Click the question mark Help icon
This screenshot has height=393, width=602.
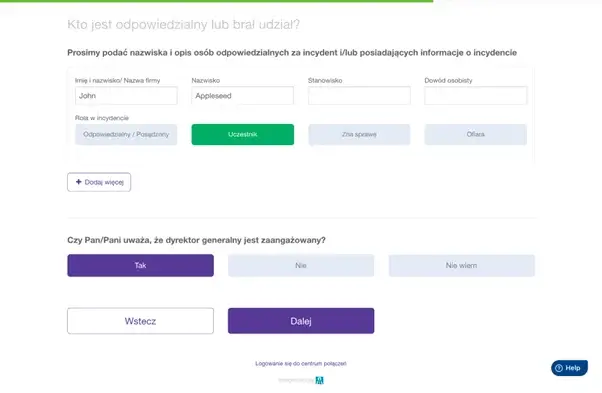pyautogui.click(x=559, y=368)
